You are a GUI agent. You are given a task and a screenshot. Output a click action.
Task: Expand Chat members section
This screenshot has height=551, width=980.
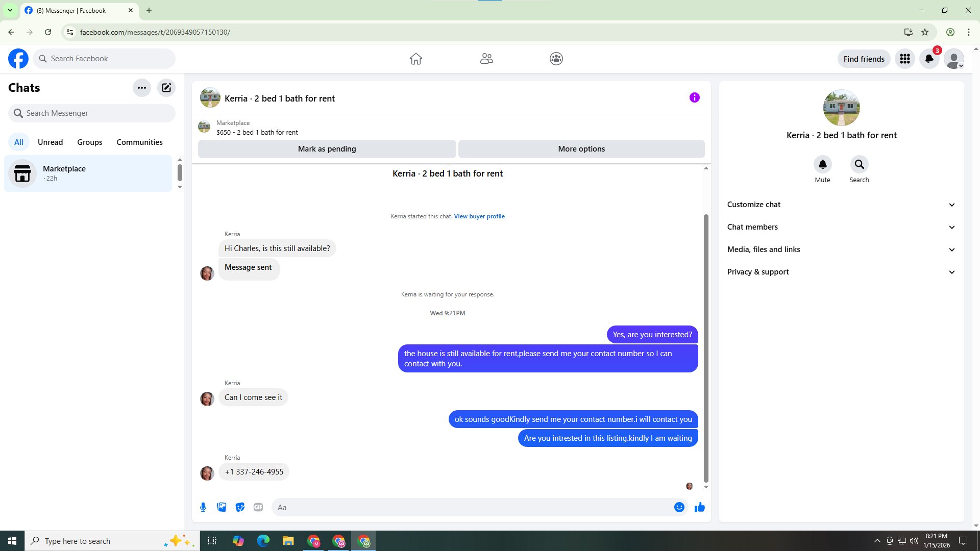[x=841, y=227]
